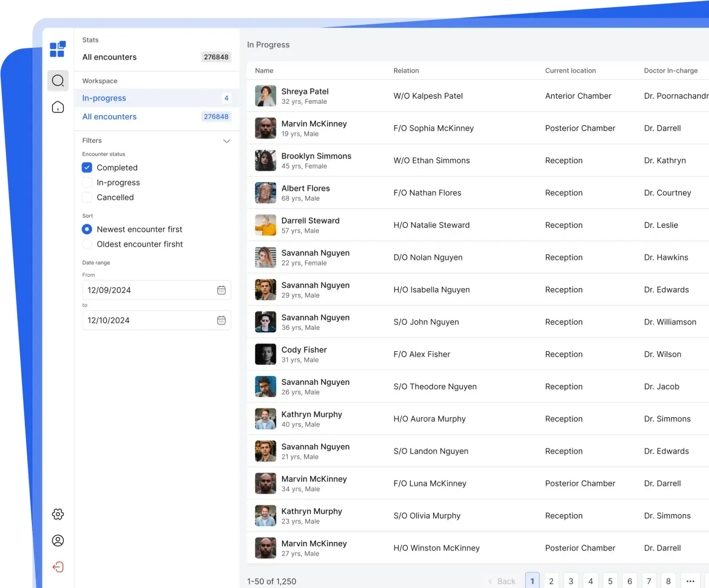
Task: Click Shreya Patel's avatar photo
Action: (265, 96)
